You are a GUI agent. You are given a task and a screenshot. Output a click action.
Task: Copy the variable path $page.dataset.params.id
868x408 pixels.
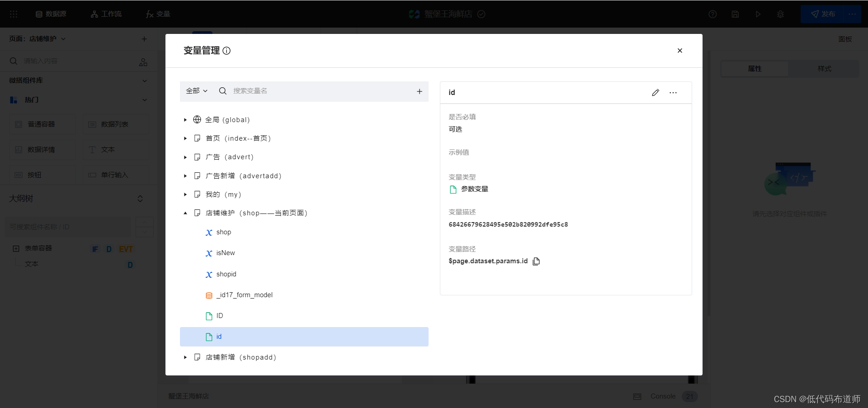point(536,261)
